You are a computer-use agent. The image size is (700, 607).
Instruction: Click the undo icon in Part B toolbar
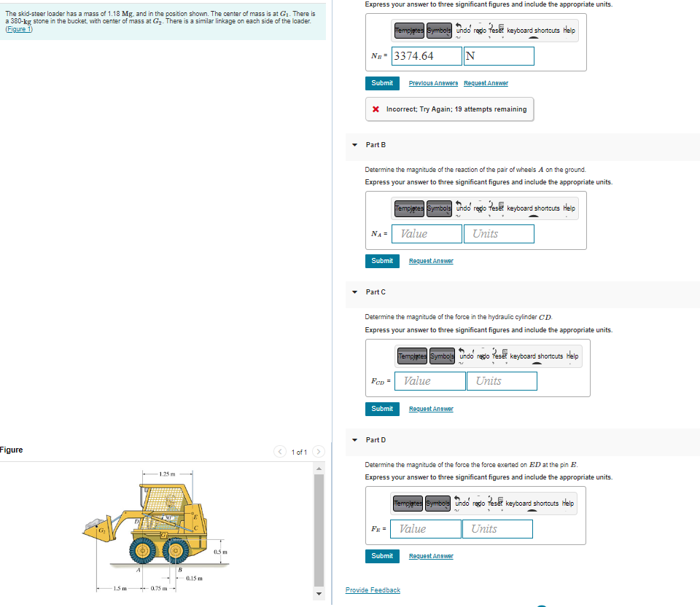pyautogui.click(x=461, y=208)
